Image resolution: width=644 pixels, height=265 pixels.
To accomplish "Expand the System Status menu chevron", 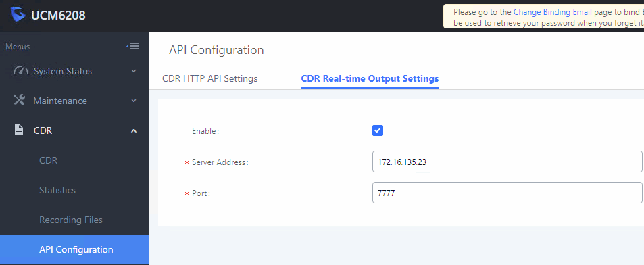I will click(134, 71).
